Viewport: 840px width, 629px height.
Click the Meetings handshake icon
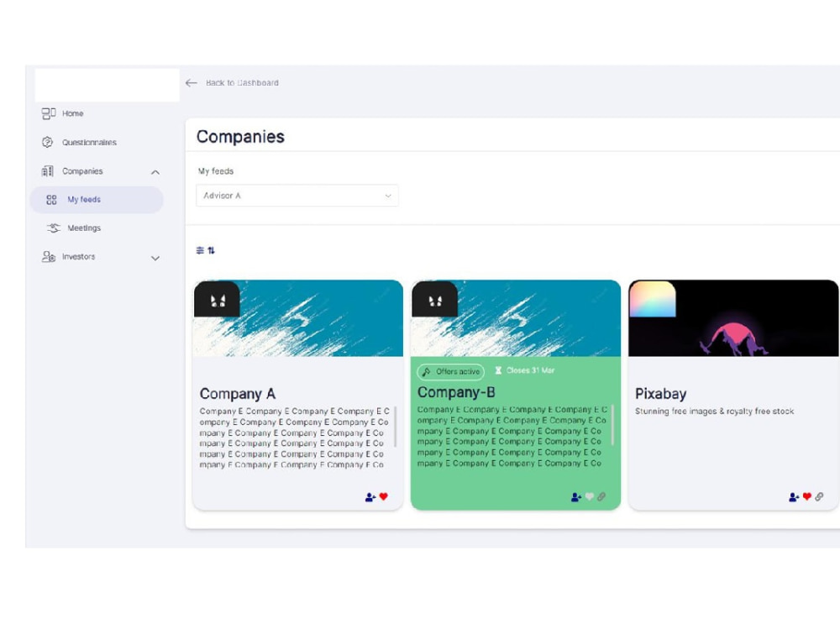tap(53, 228)
